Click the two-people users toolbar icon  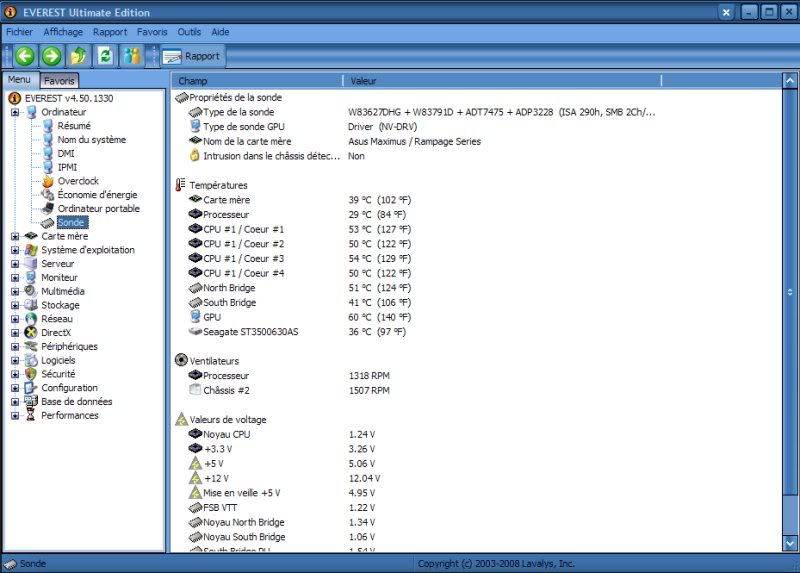coord(131,56)
